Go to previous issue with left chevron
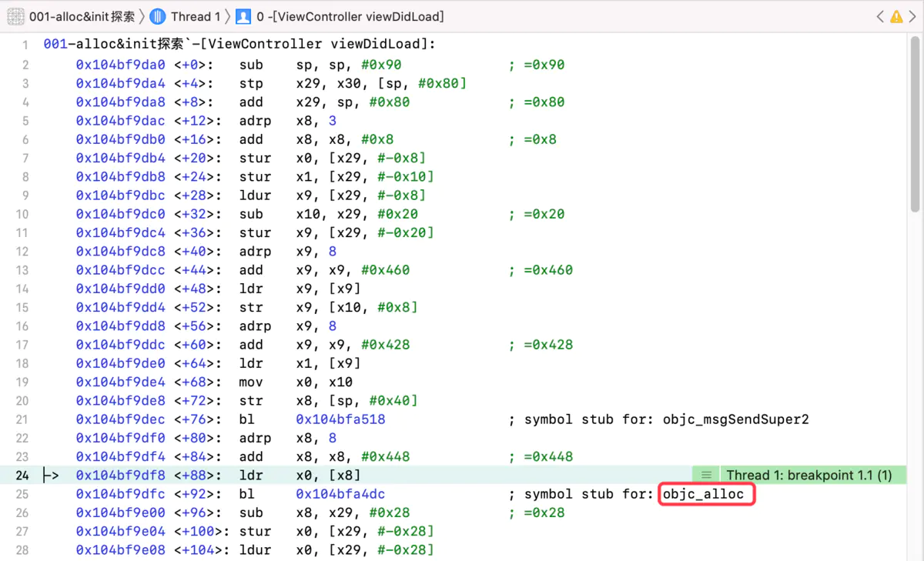 (x=880, y=16)
